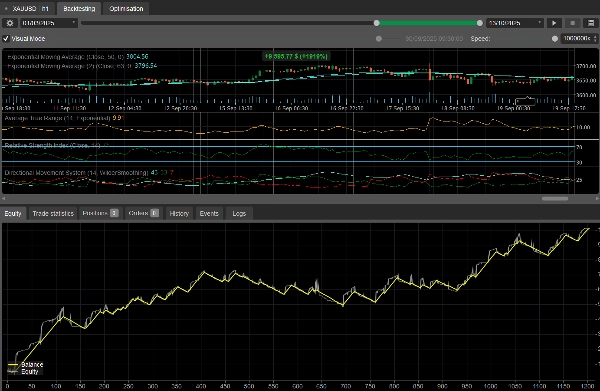Screen dimensions: 600x391
Task: Open the start date dropdown
Action: pyautogui.click(x=49, y=23)
